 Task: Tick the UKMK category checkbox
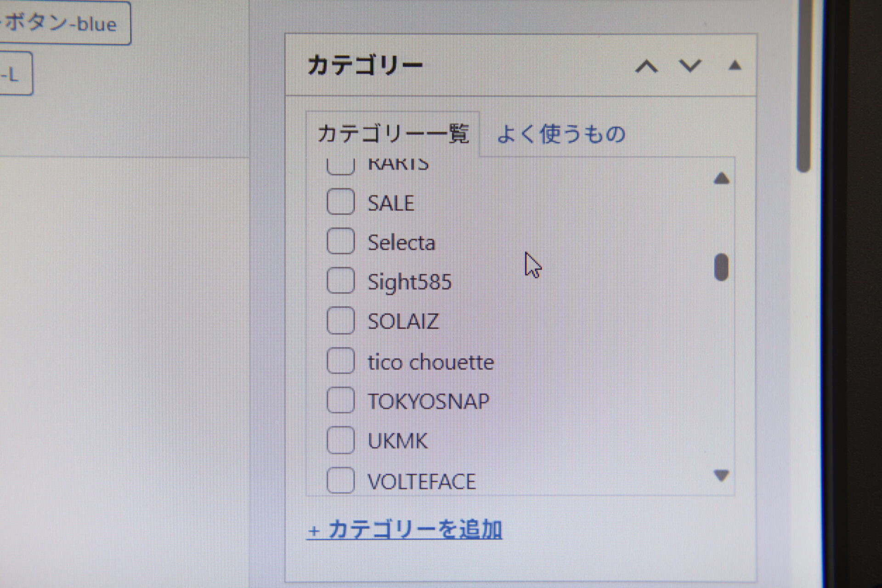click(340, 440)
